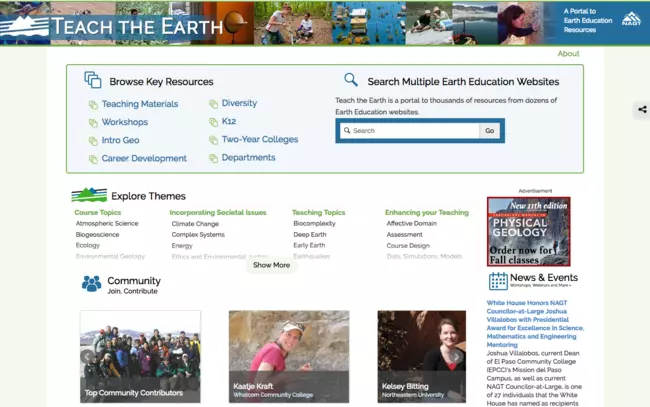Expand themes with Show More

tap(272, 265)
